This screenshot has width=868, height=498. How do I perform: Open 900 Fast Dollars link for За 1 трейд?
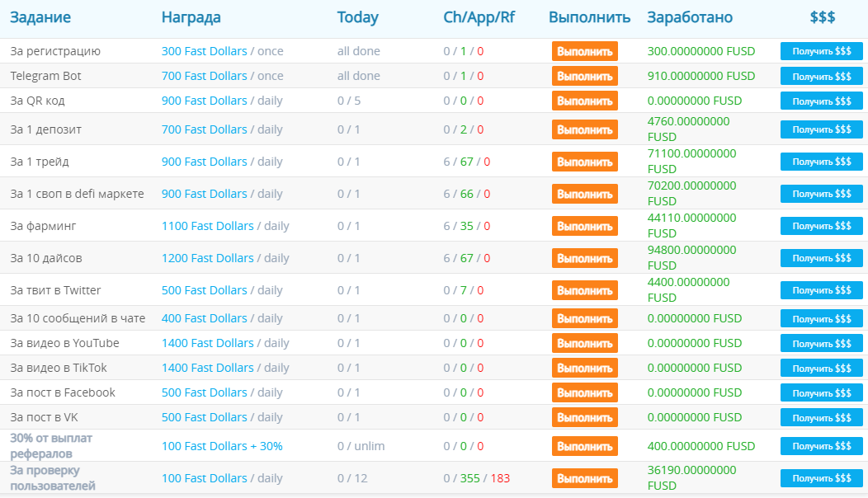tap(205, 162)
